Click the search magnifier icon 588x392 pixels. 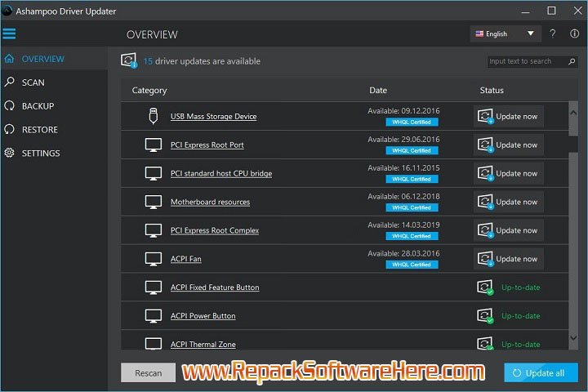pyautogui.click(x=572, y=61)
